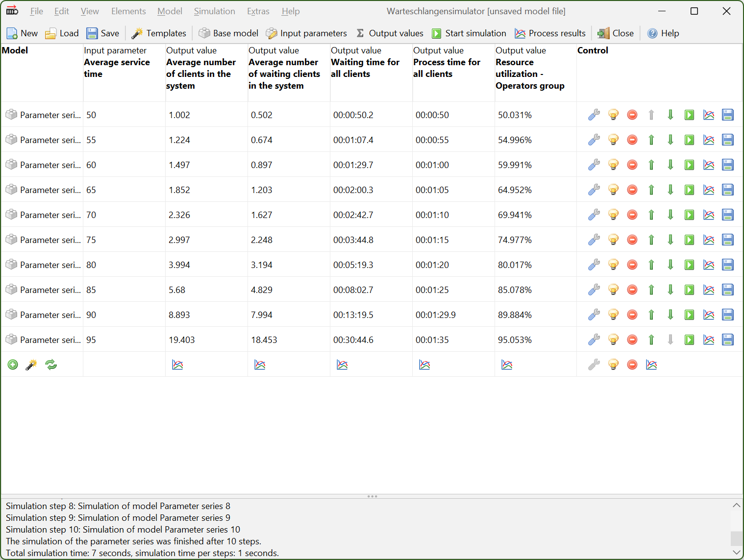744x560 pixels.
Task: Show chart for Average number of clients column
Action: (x=177, y=365)
